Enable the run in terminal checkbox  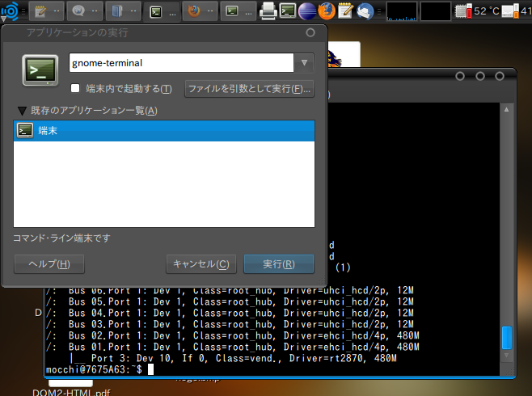pos(75,88)
